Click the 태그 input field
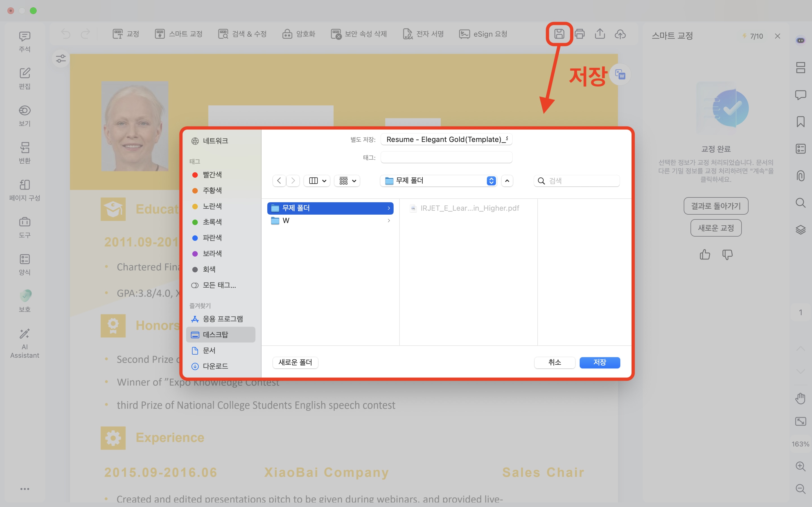This screenshot has height=507, width=812. [x=446, y=157]
